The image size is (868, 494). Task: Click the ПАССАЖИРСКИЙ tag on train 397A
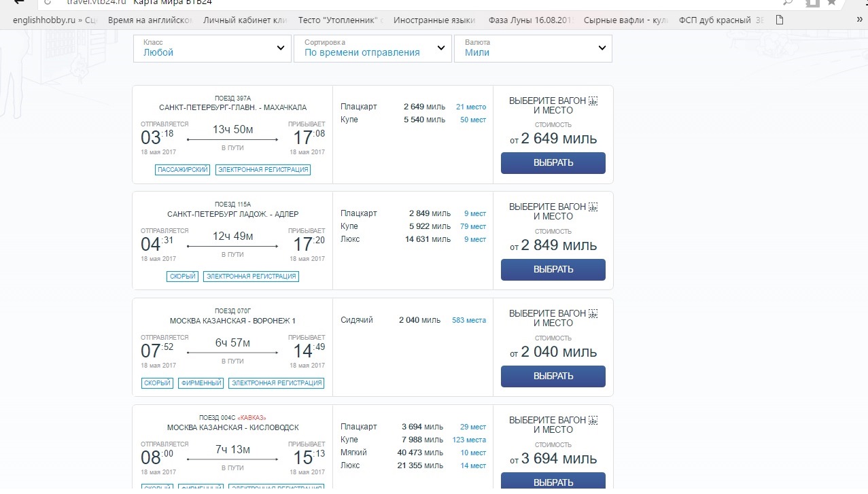pyautogui.click(x=182, y=170)
